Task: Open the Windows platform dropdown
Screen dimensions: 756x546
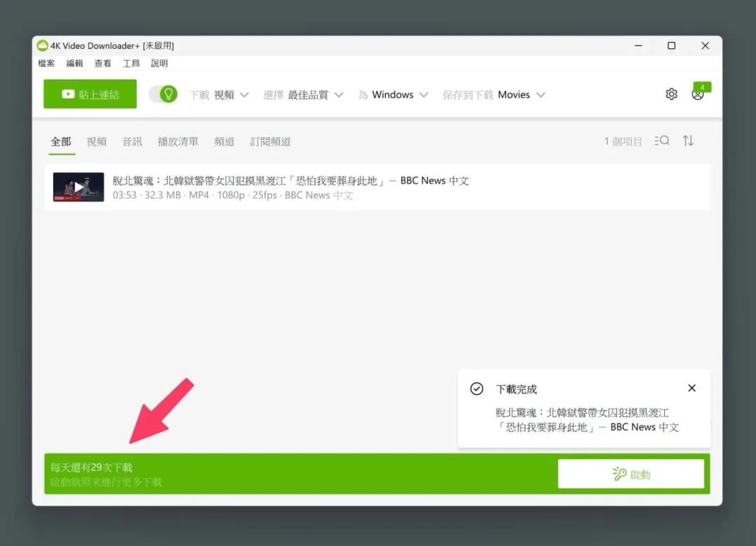Action: (393, 95)
